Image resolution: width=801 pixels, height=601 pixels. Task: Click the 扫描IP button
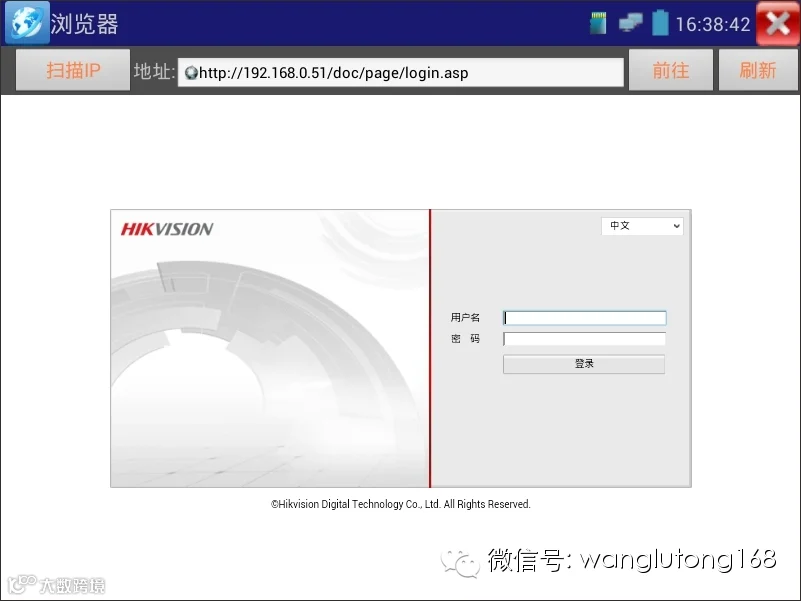(x=73, y=70)
